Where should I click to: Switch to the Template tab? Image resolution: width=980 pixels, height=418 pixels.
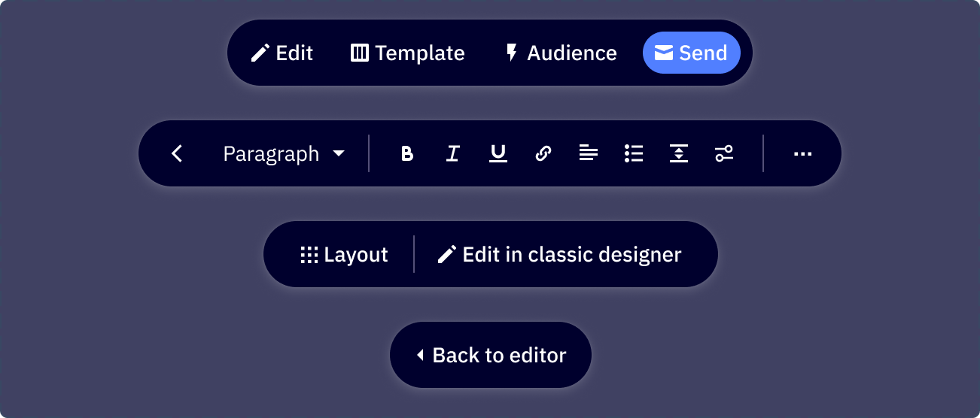[x=407, y=53]
